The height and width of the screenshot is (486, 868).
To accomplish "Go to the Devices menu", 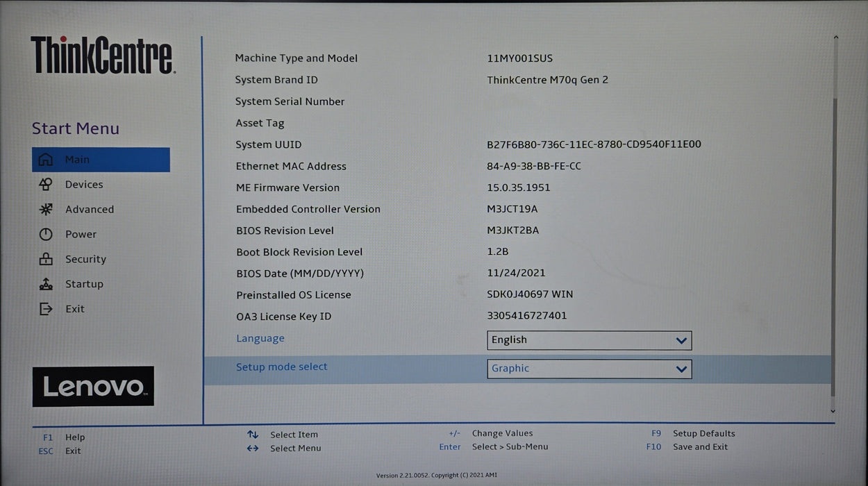I will (x=84, y=185).
